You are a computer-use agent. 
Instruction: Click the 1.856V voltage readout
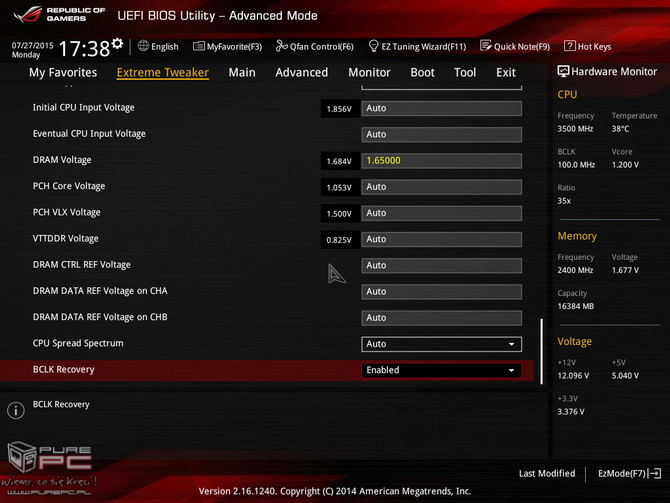(x=339, y=109)
